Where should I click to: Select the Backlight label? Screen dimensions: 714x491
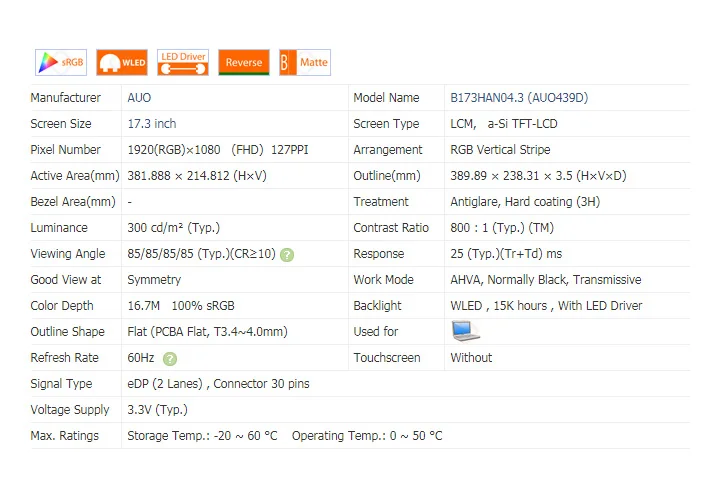(377, 306)
